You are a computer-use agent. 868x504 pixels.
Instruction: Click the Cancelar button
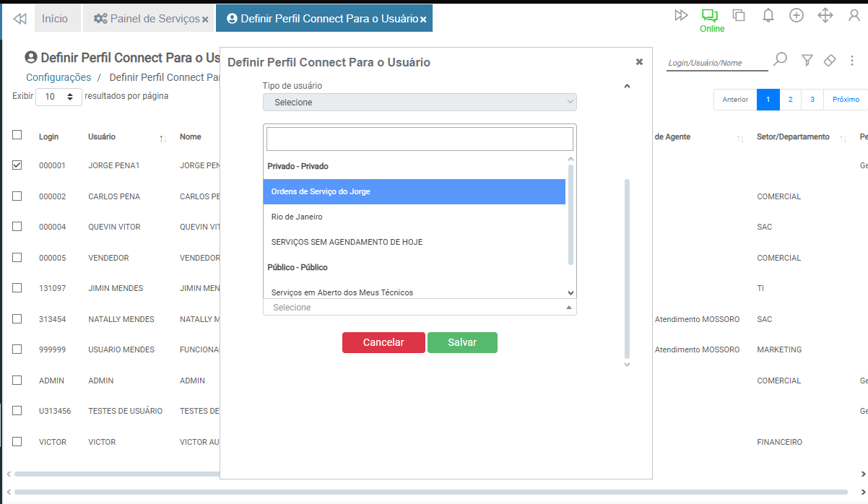click(383, 342)
